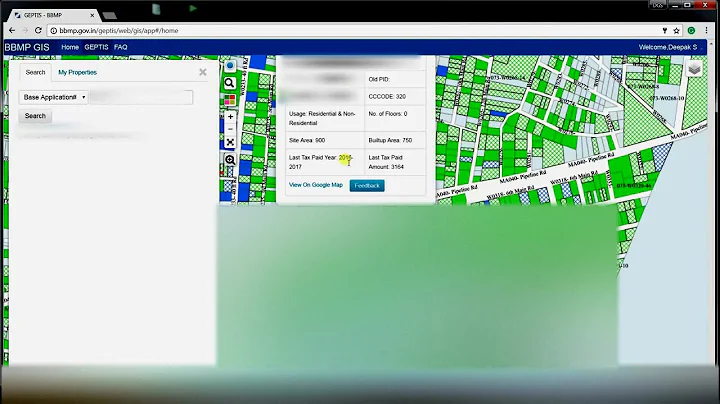720x404 pixels.
Task: Click the CCCODE: 320 cell
Action: (395, 96)
